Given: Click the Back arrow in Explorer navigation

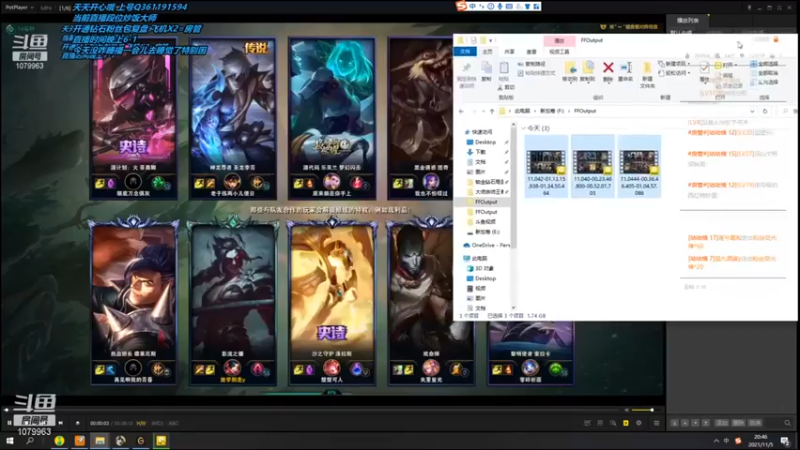Looking at the screenshot, I should [461, 111].
